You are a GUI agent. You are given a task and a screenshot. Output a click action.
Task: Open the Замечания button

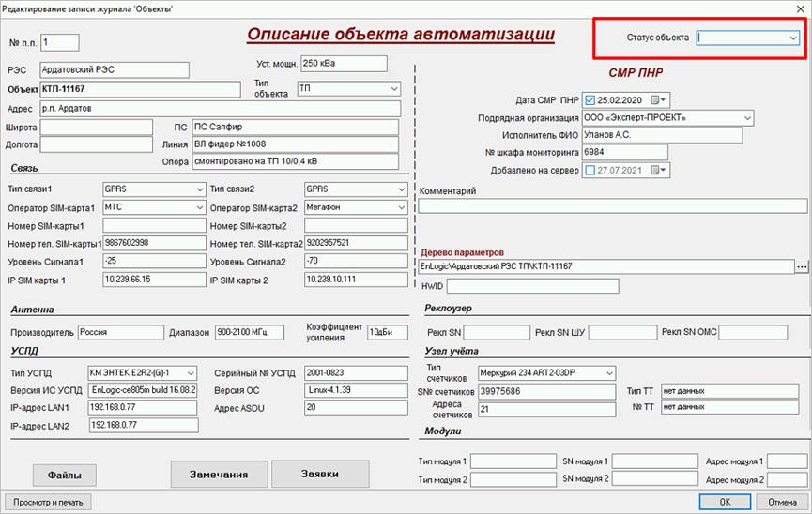click(x=219, y=475)
